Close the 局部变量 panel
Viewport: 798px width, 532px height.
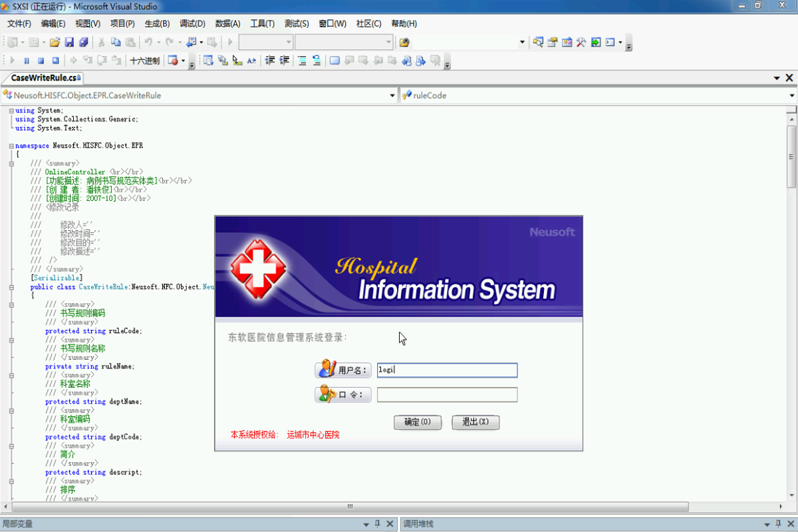[389, 524]
